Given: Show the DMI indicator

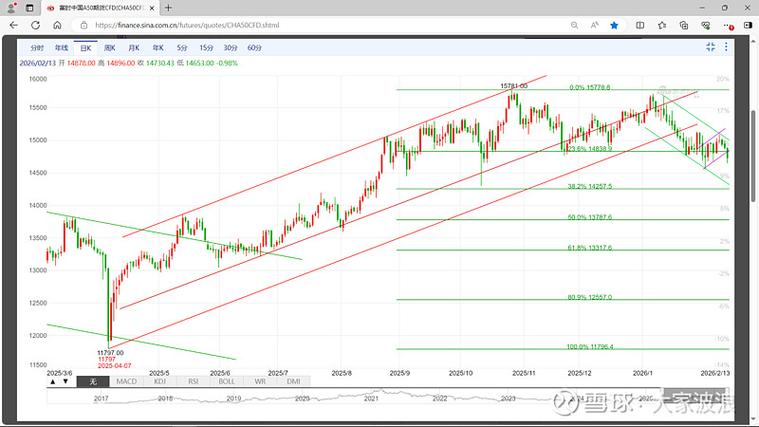Looking at the screenshot, I should (293, 381).
